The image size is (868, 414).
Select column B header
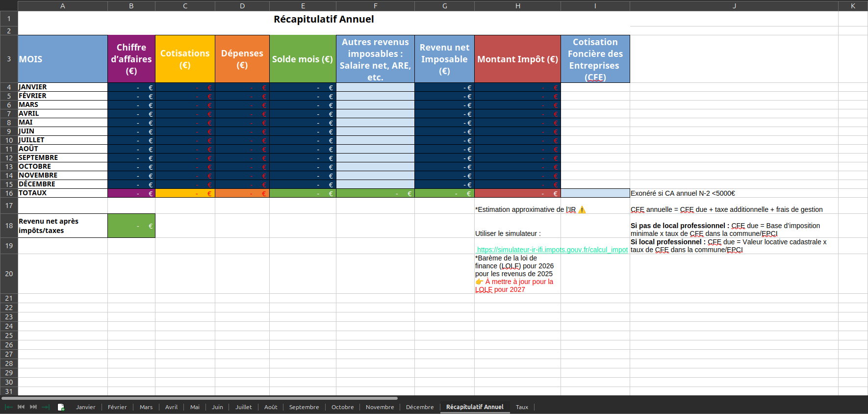[x=131, y=6]
